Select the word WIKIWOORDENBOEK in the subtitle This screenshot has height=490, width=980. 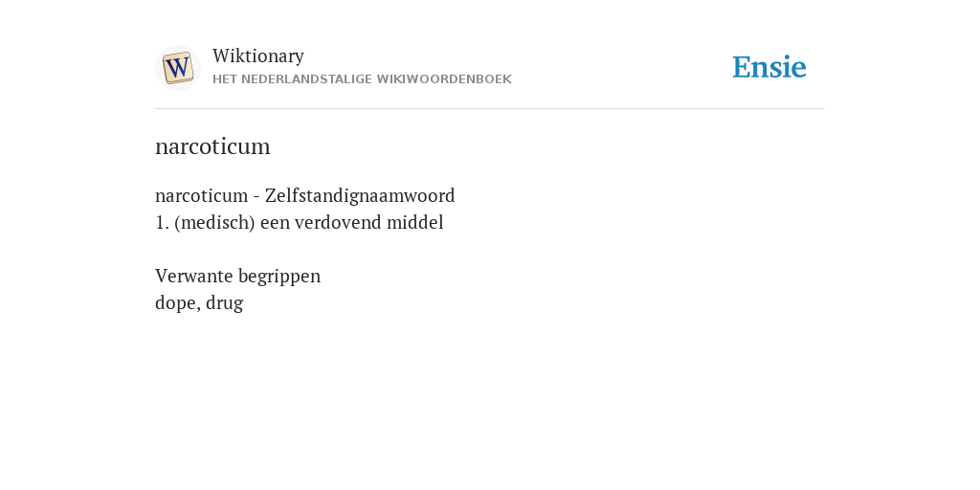click(444, 79)
